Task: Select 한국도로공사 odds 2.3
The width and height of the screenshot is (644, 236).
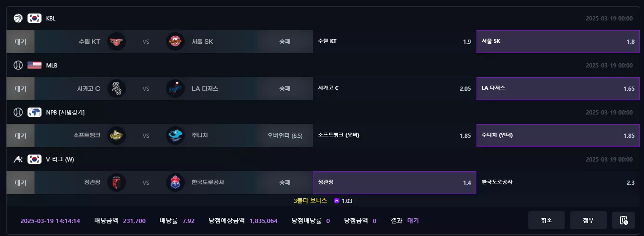Action: pos(558,182)
